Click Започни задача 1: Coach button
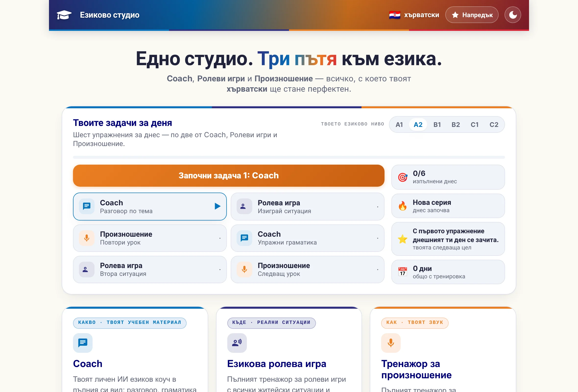The height and width of the screenshot is (392, 578). tap(229, 176)
